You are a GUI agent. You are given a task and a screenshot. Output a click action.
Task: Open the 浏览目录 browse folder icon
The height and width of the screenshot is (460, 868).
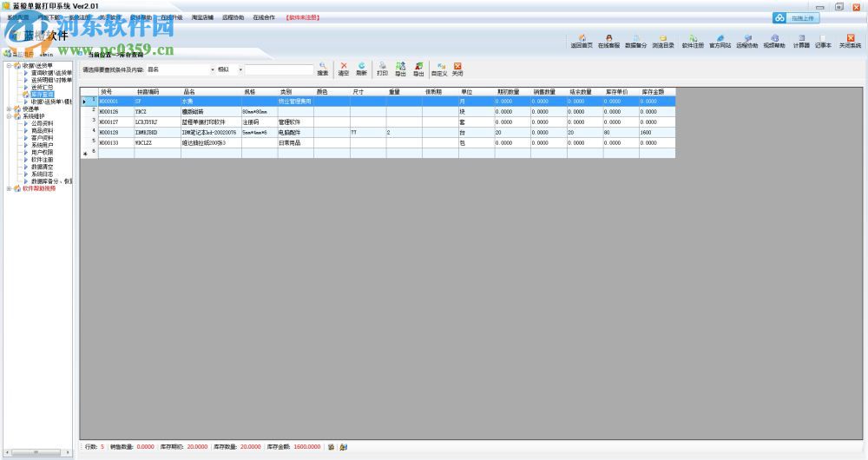click(662, 42)
